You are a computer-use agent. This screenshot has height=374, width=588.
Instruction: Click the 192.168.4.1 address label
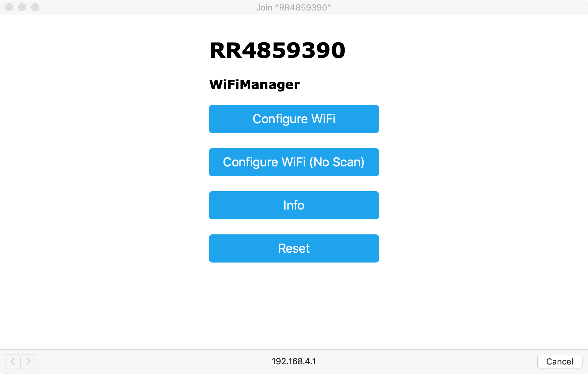[x=294, y=361]
